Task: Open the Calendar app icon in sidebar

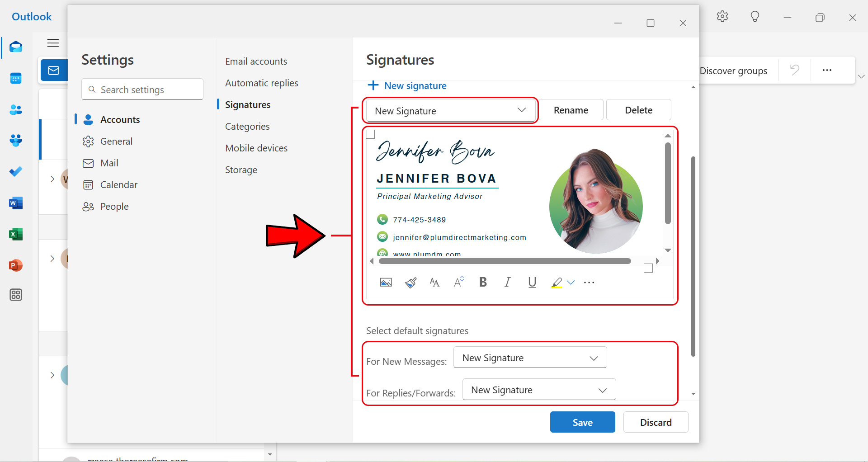Action: click(16, 78)
